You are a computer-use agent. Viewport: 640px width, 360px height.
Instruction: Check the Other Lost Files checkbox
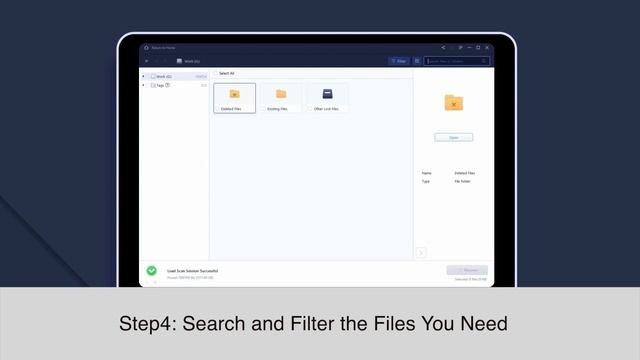[310, 109]
